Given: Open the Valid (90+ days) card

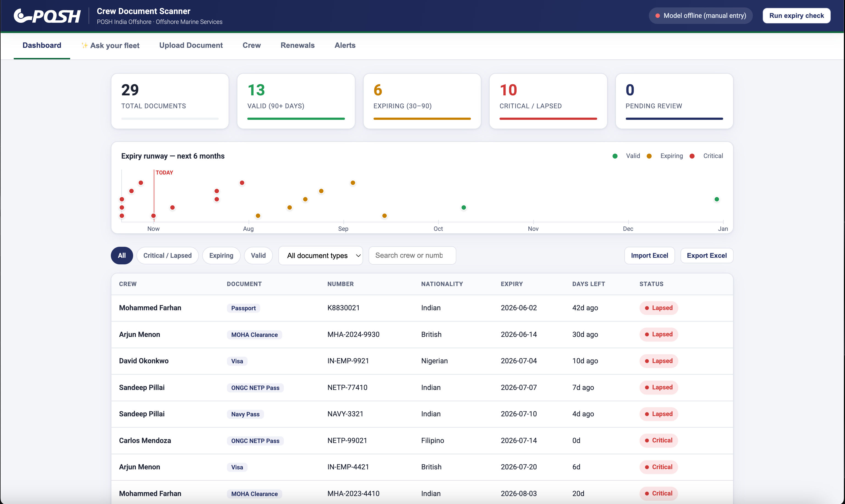Looking at the screenshot, I should coord(296,101).
